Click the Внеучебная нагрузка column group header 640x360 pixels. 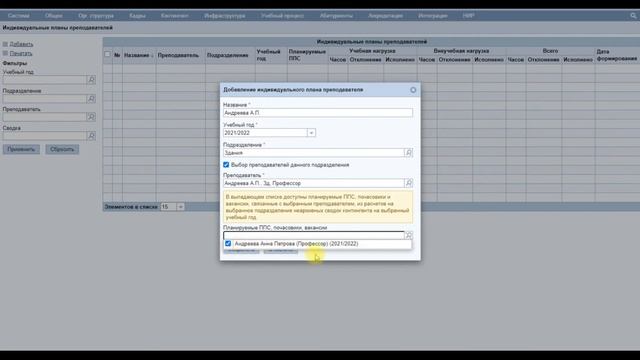point(461,51)
